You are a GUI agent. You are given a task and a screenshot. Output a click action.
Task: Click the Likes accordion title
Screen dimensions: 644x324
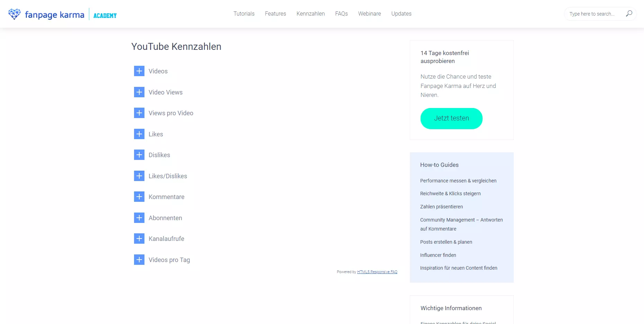point(156,134)
